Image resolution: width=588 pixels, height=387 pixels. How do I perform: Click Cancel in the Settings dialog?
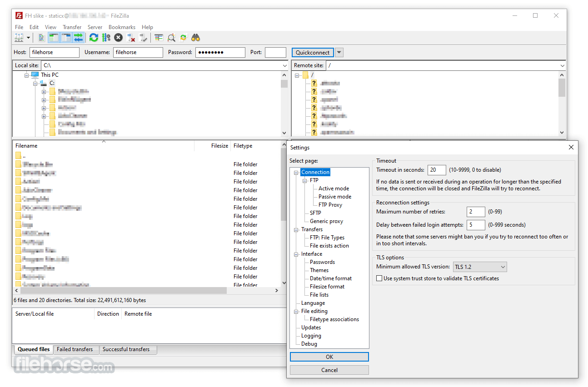point(329,370)
